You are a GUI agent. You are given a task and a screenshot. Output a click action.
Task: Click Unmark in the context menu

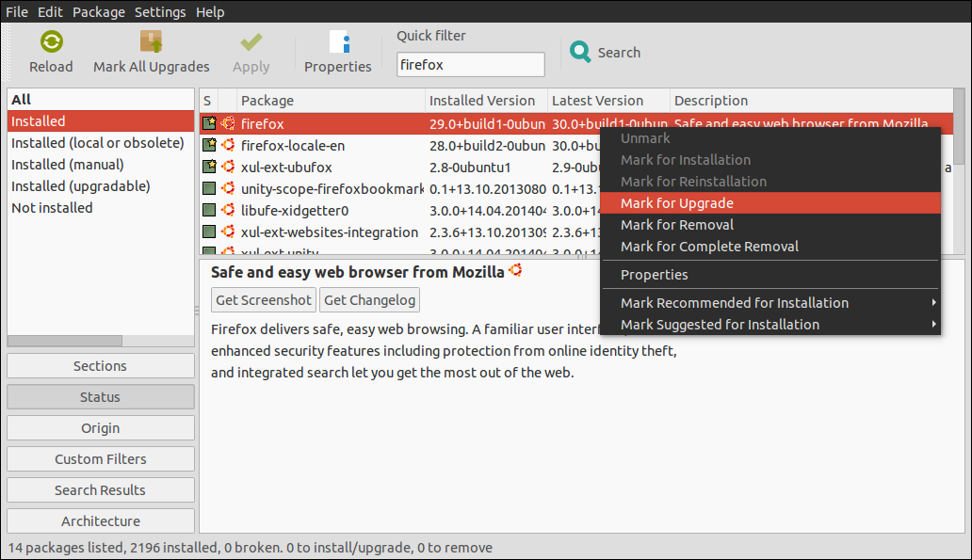(770, 138)
